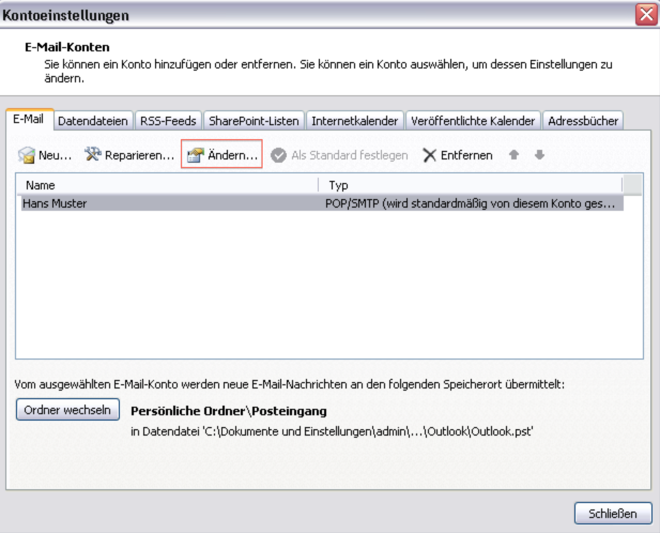Click Als Standard festlegen checkmark
Image resolution: width=660 pixels, height=533 pixels.
point(279,155)
